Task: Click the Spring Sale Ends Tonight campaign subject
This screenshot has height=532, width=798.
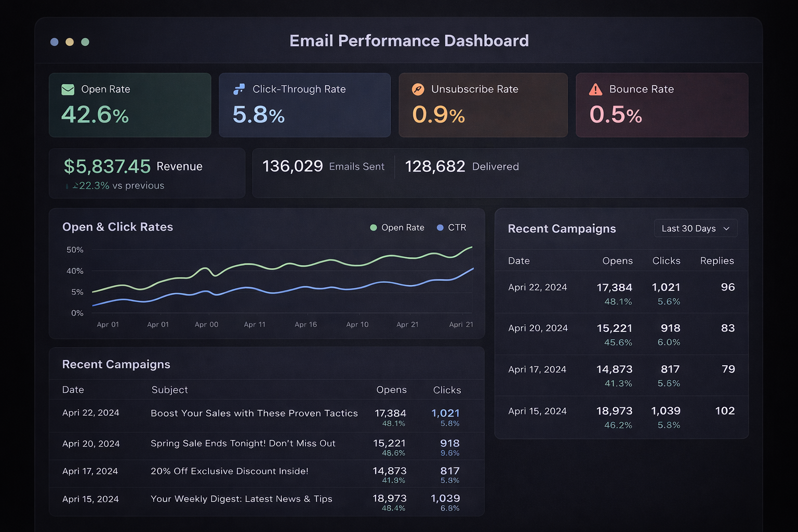Action: (x=243, y=444)
